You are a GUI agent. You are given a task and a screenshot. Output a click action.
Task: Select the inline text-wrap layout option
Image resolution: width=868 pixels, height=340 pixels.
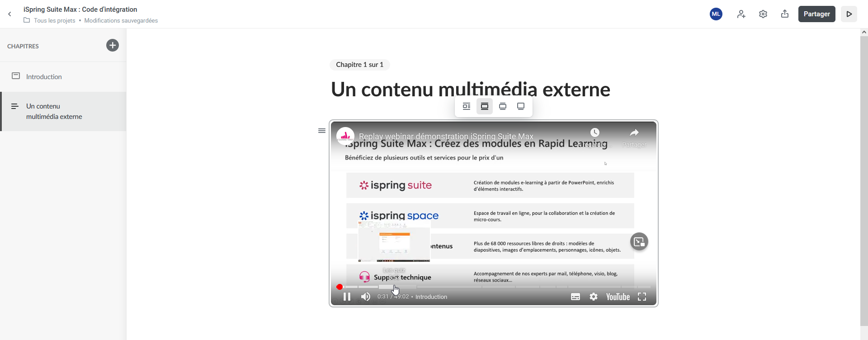point(467,106)
